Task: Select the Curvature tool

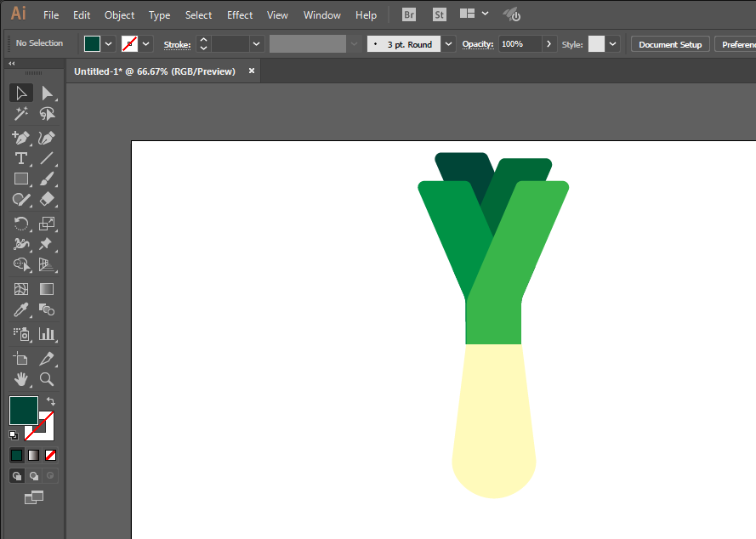Action: pyautogui.click(x=47, y=138)
